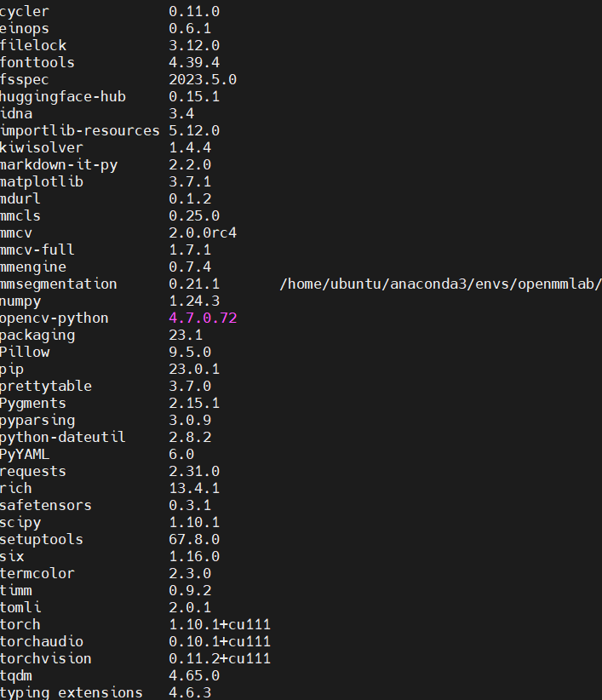The height and width of the screenshot is (700, 602).
Task: Click the idna version 3.4
Action: pyautogui.click(x=181, y=114)
